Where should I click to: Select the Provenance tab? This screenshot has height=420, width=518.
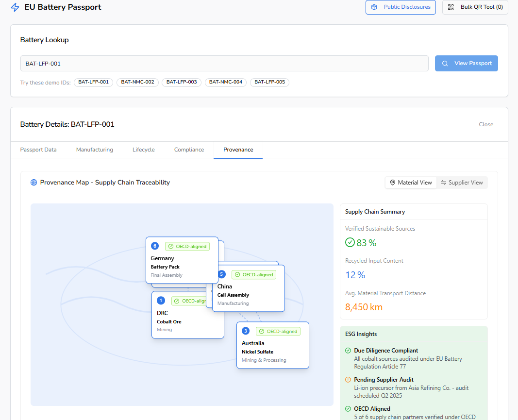[238, 150]
